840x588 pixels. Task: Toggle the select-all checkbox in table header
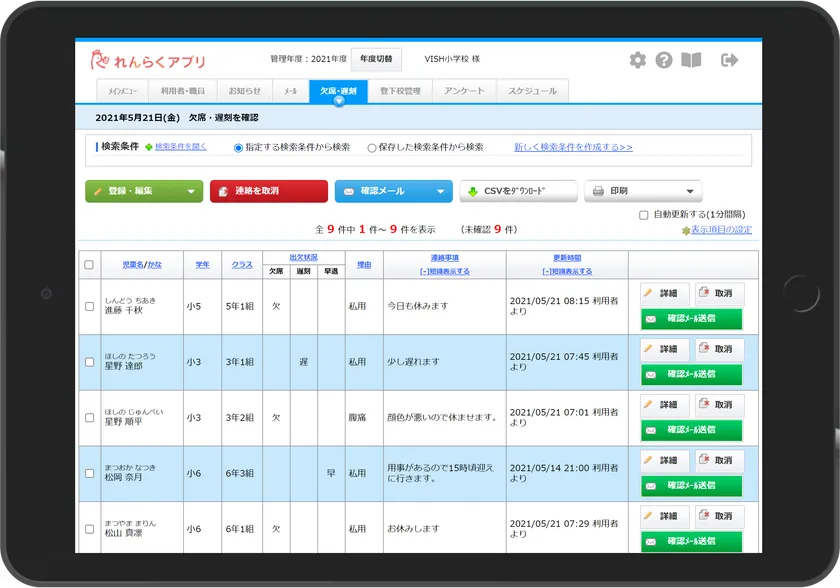click(89, 265)
